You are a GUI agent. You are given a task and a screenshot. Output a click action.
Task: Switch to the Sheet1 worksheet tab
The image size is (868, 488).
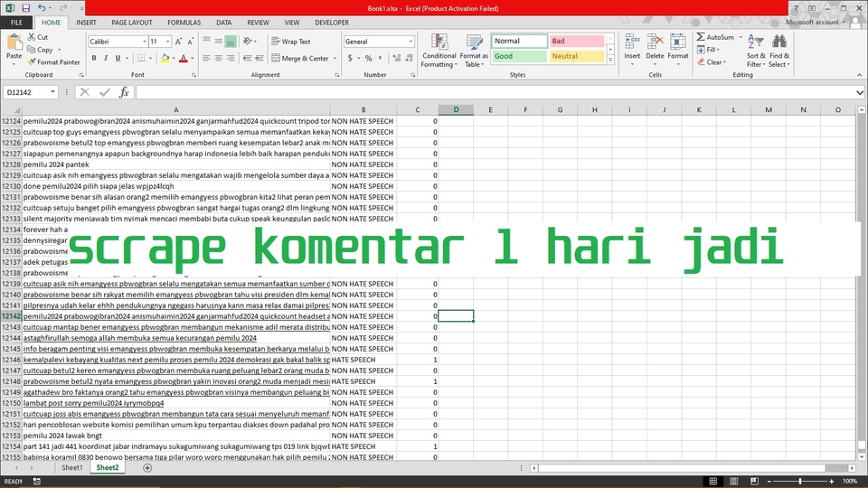(71, 468)
